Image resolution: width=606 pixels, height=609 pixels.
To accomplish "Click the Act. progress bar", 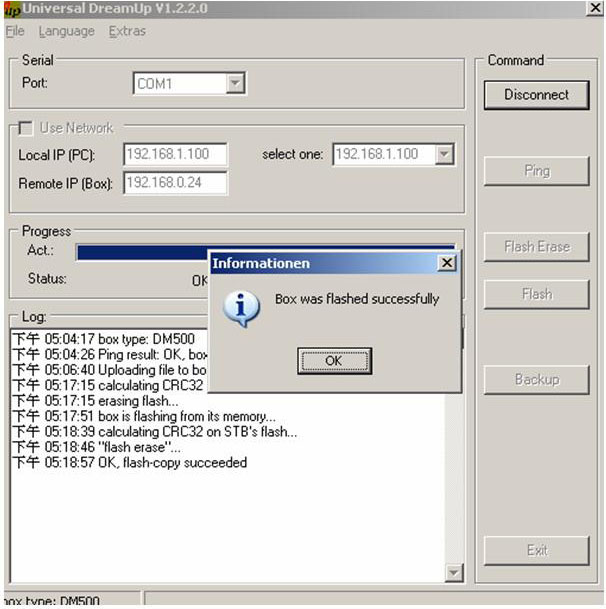I will click(x=142, y=252).
